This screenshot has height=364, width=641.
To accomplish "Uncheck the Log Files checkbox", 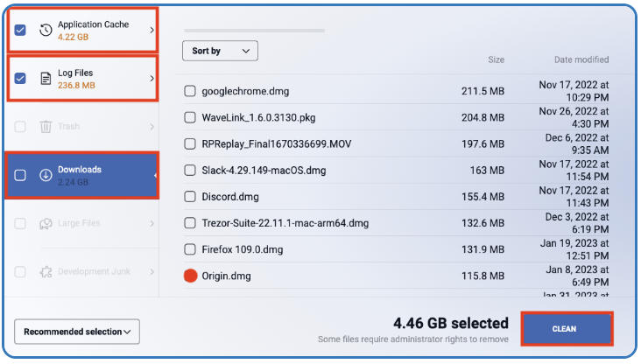I will 20,79.
